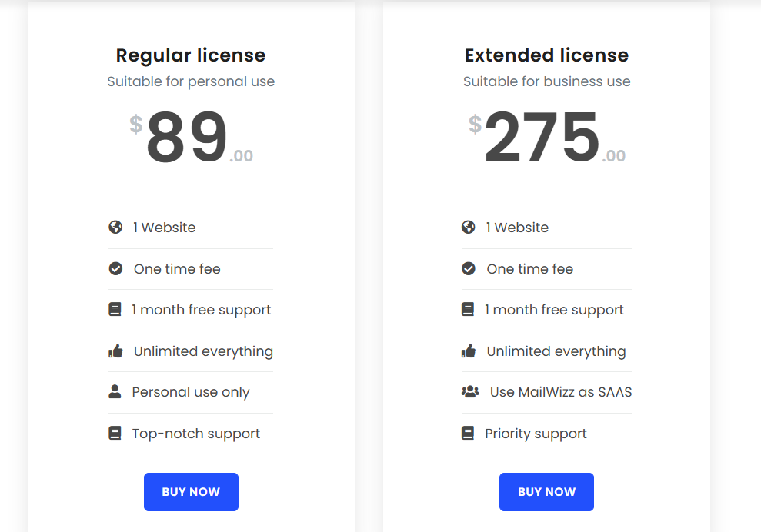This screenshot has height=532, width=761.
Task: Click the checkmark icon next to One time fee (Regular)
Action: (x=115, y=268)
